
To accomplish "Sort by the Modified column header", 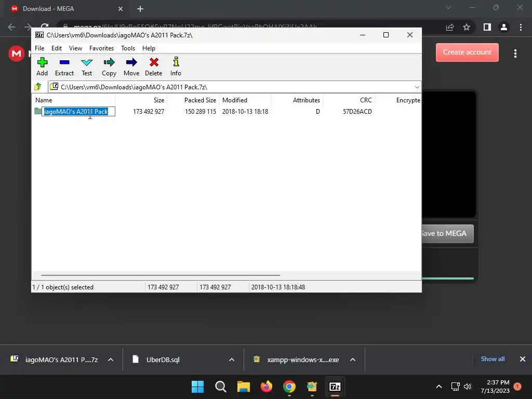I will [245, 100].
